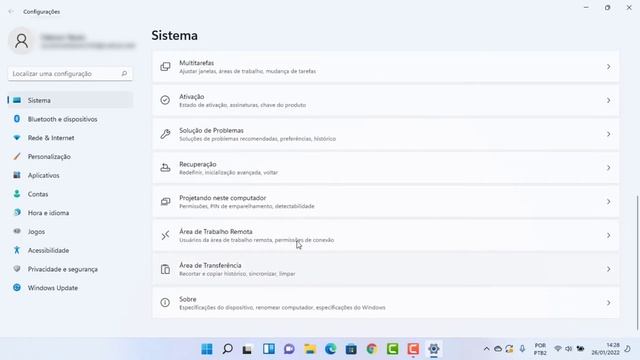Open Task View from the taskbar
640x360 pixels.
pos(247,349)
